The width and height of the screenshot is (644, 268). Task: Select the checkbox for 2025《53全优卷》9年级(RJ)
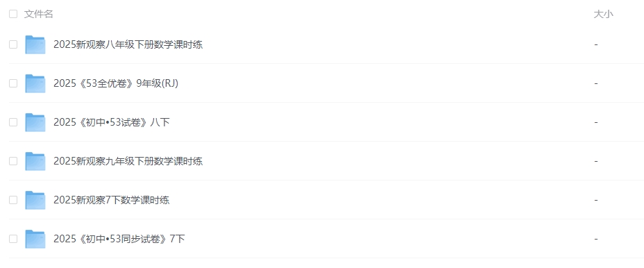13,83
